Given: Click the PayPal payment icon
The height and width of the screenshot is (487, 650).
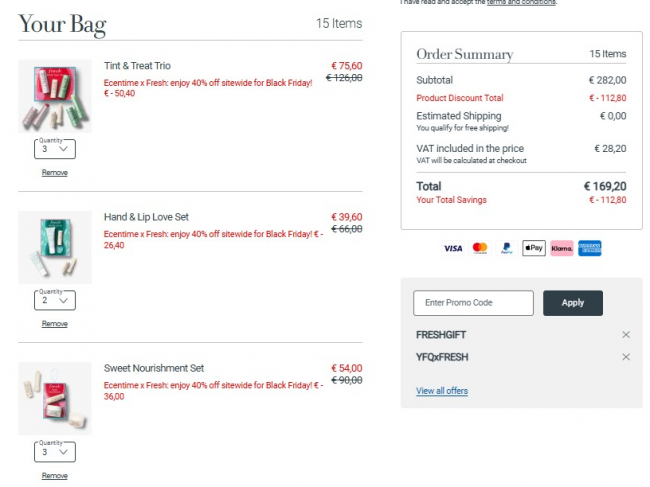Looking at the screenshot, I should coord(507,248).
